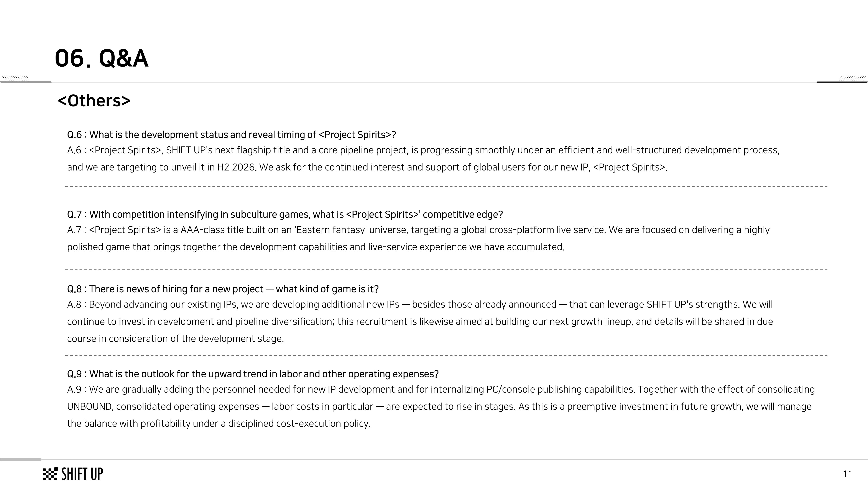Click the line about pipeline diversification recruitment
Viewport: 868px width, 488px height.
point(420,322)
